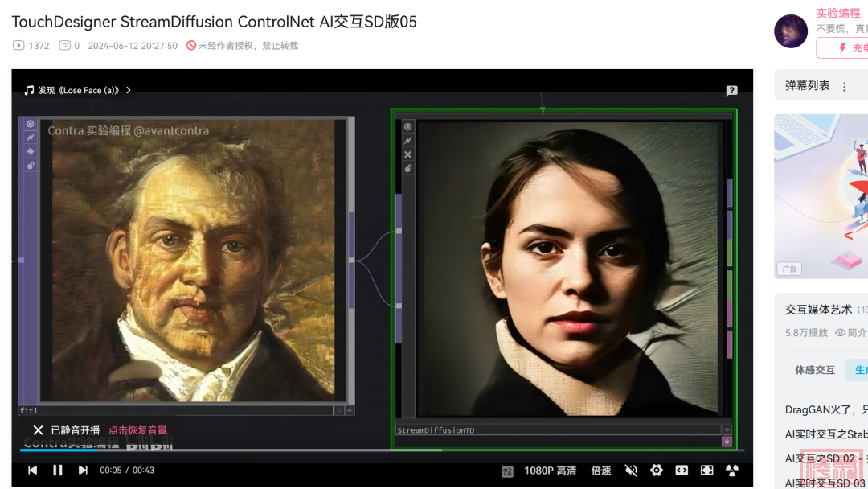Viewport: 868px width, 489px height.
Task: Open the 弹幕列表 more options menu
Action: (844, 87)
